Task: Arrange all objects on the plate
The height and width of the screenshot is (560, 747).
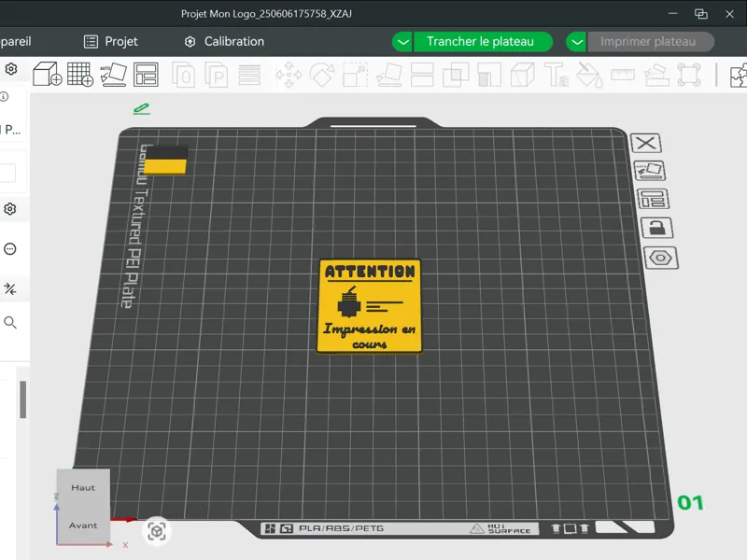Action: pos(146,75)
